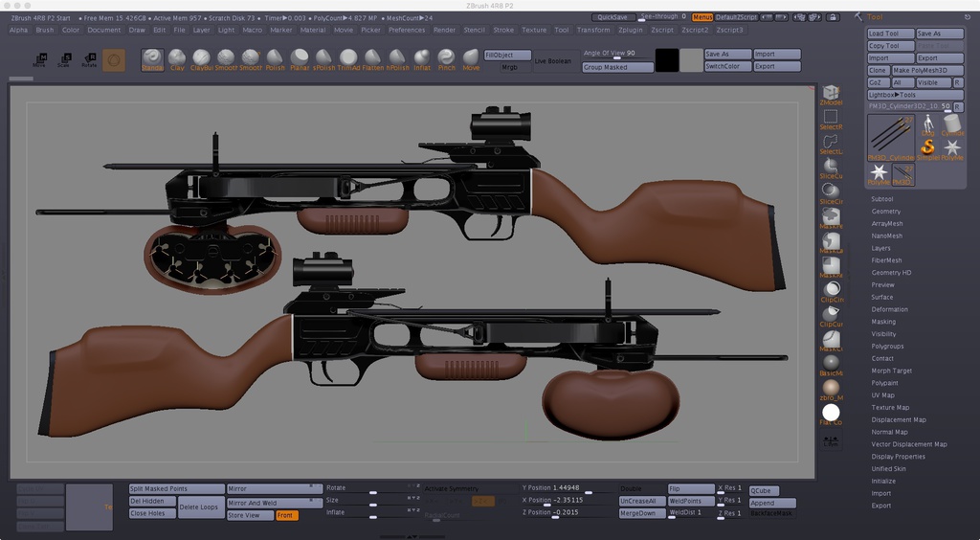Select the zbro material sphere icon
The height and width of the screenshot is (540, 980).
pyautogui.click(x=832, y=390)
